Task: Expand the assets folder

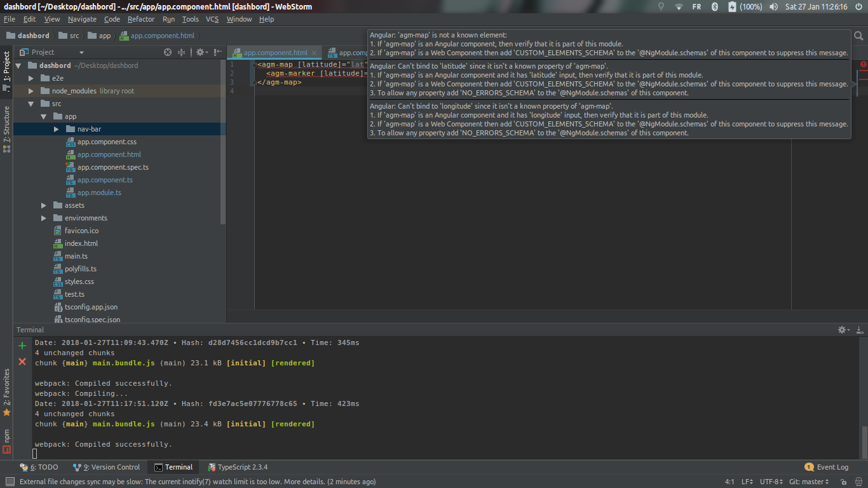Action: click(44, 205)
